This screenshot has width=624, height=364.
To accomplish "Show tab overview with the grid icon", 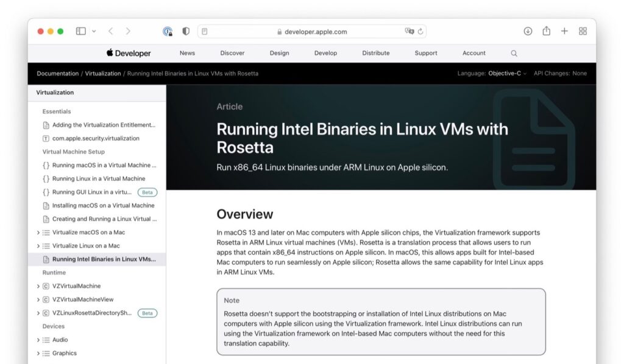I will [583, 30].
